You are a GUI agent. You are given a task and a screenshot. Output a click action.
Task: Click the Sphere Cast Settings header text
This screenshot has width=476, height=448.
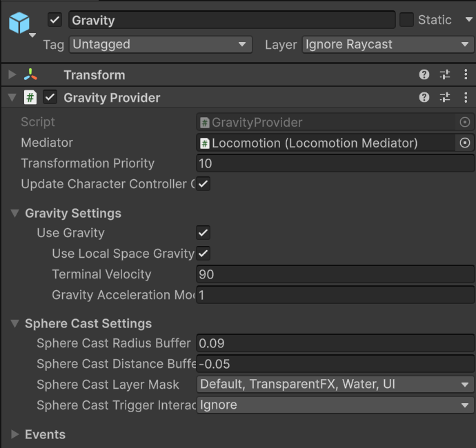[x=88, y=324]
